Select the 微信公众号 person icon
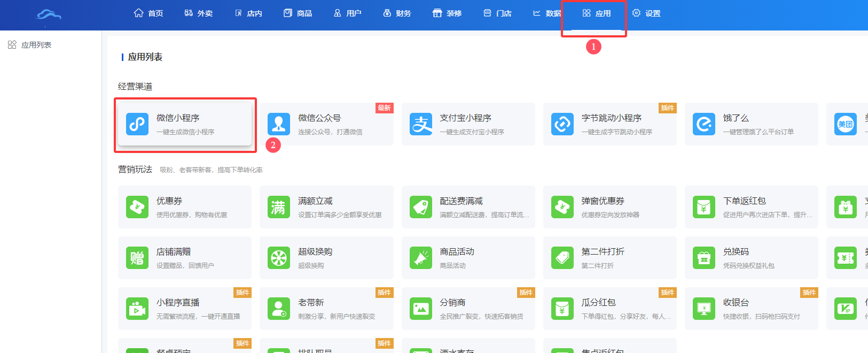Viewport: 868px width, 353px height. (279, 124)
